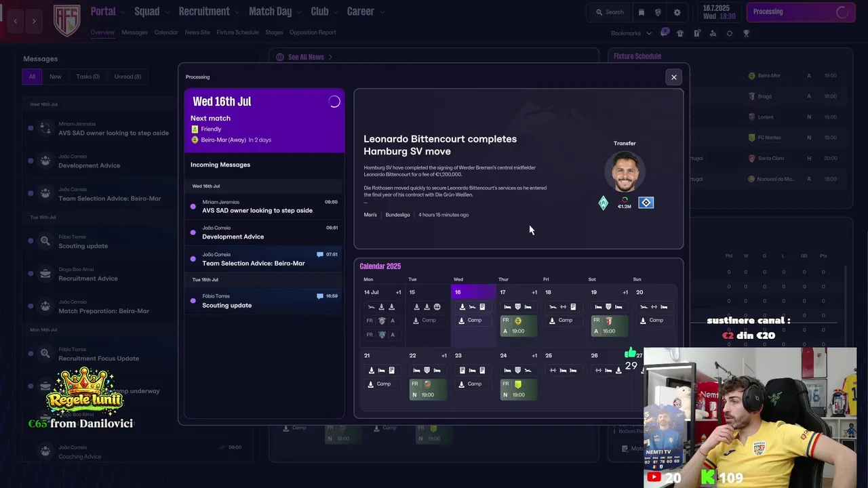Click the FR 19:00 fixture on Thursday 24
The height and width of the screenshot is (488, 868).
coord(518,390)
